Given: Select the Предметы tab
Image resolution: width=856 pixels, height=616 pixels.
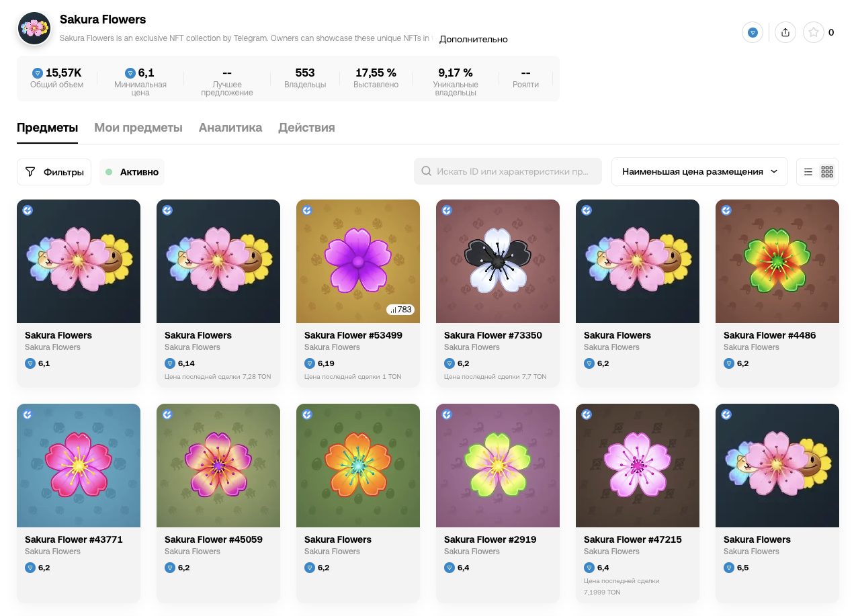Looking at the screenshot, I should click(47, 128).
